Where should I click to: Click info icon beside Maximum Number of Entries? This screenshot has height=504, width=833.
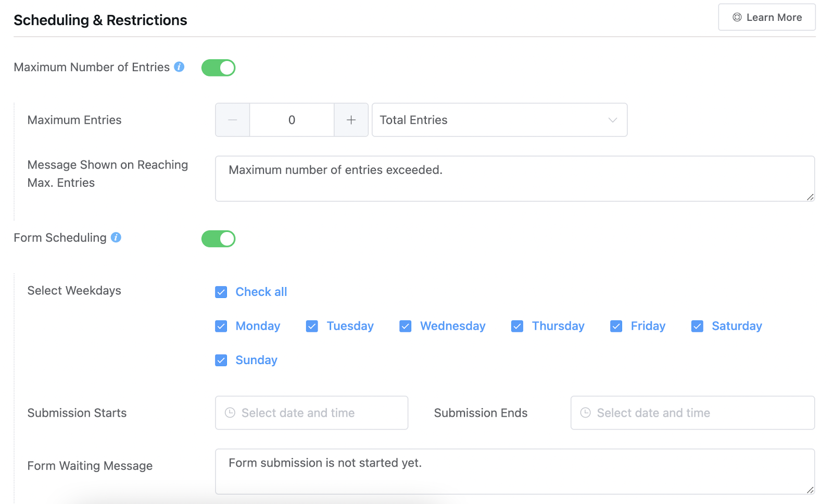(x=179, y=67)
